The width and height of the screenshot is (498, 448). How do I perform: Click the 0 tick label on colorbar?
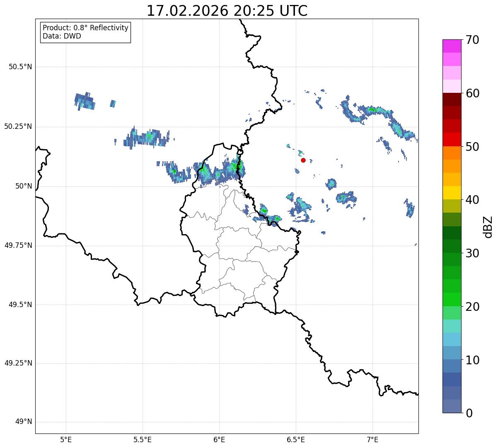coord(469,413)
